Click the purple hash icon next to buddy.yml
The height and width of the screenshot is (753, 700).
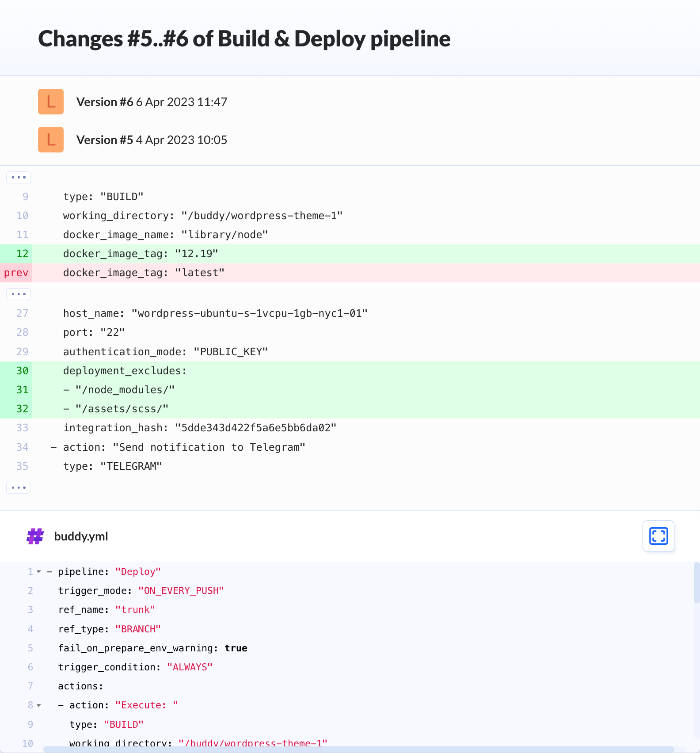pyautogui.click(x=35, y=536)
